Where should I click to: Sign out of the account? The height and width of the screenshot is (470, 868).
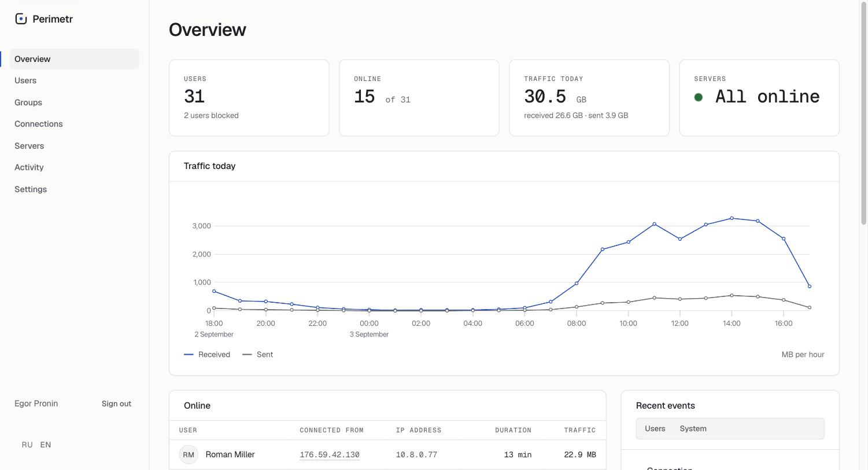click(x=116, y=403)
